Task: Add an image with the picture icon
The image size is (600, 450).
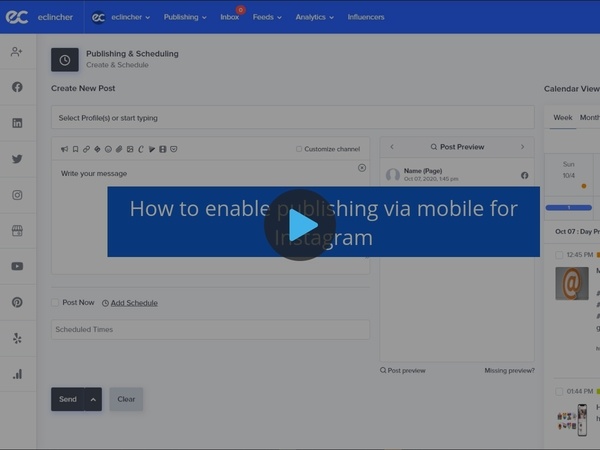Action: (130, 149)
